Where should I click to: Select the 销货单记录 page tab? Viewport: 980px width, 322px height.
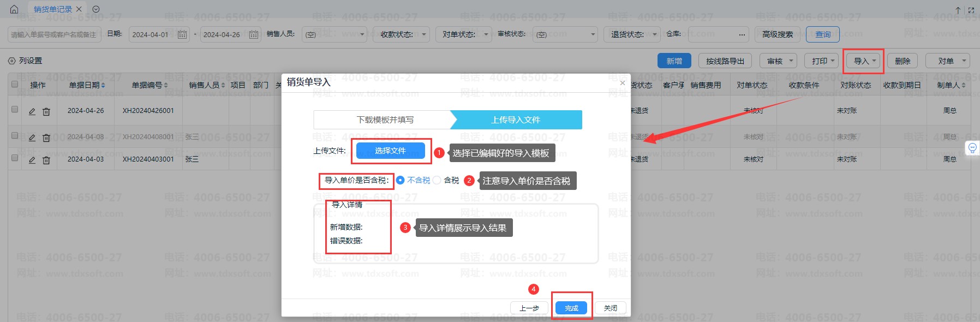pyautogui.click(x=52, y=9)
